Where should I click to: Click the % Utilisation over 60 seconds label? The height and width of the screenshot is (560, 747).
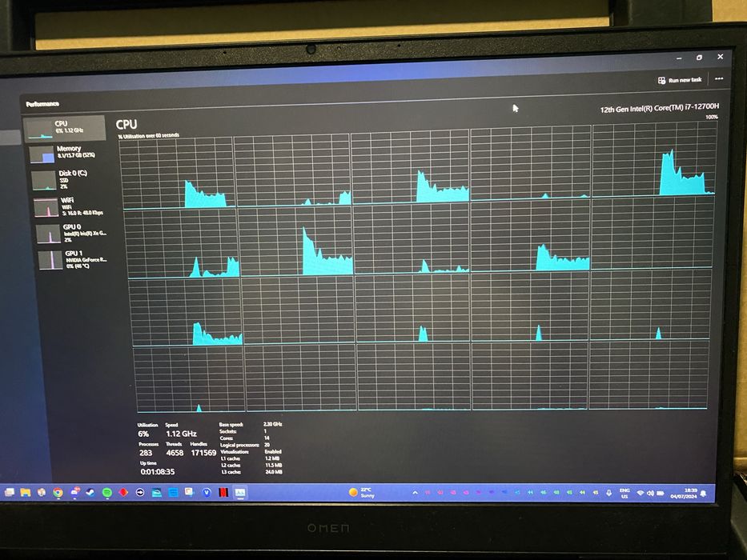pos(148,136)
